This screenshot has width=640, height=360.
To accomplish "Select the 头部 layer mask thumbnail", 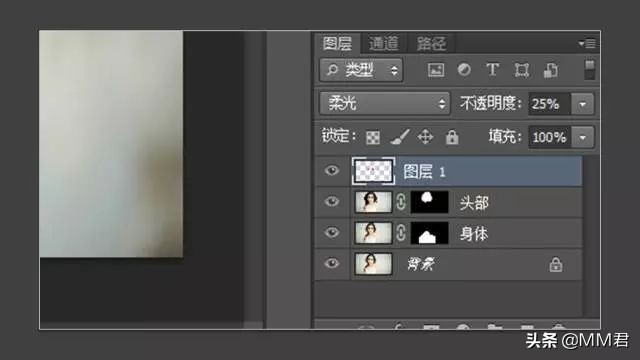I will coord(429,202).
